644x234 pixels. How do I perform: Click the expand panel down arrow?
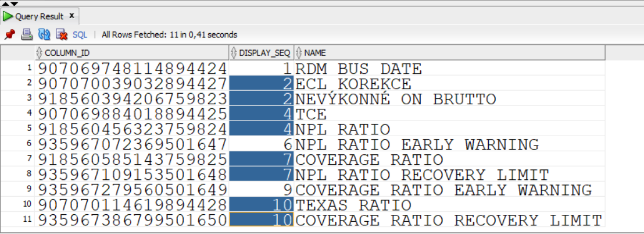tap(14, 3)
